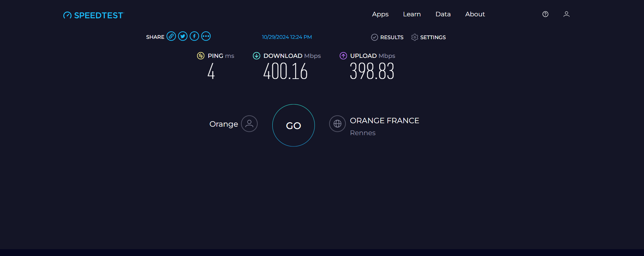Viewport: 644px width, 256px height.
Task: Click the Orange provider name
Action: tap(224, 124)
